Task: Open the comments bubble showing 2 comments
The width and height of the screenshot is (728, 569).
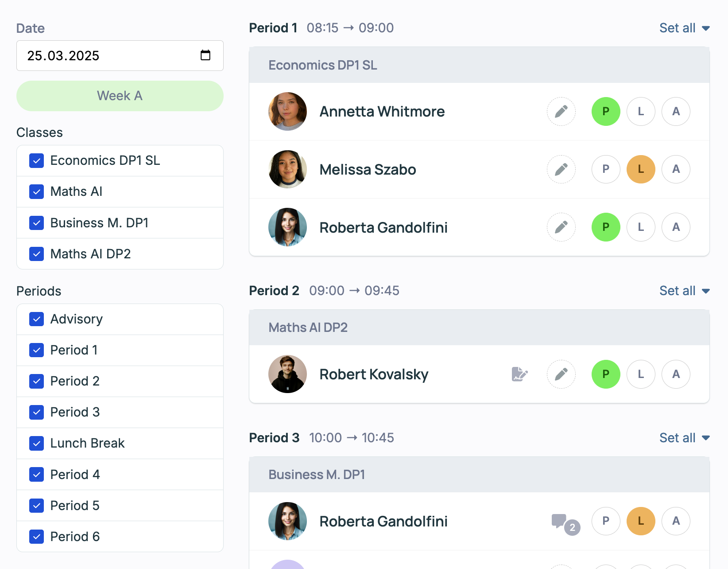Action: click(564, 522)
